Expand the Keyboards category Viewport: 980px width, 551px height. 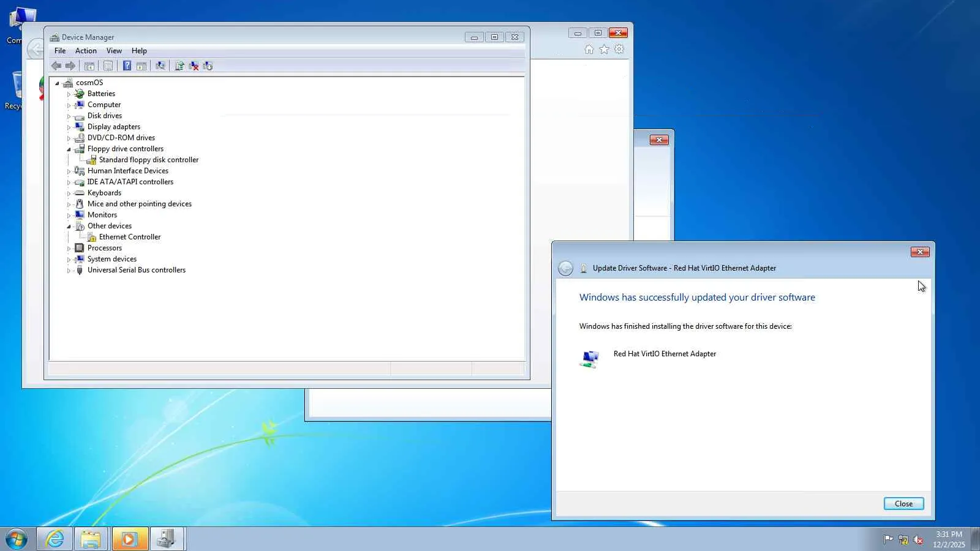pyautogui.click(x=69, y=193)
